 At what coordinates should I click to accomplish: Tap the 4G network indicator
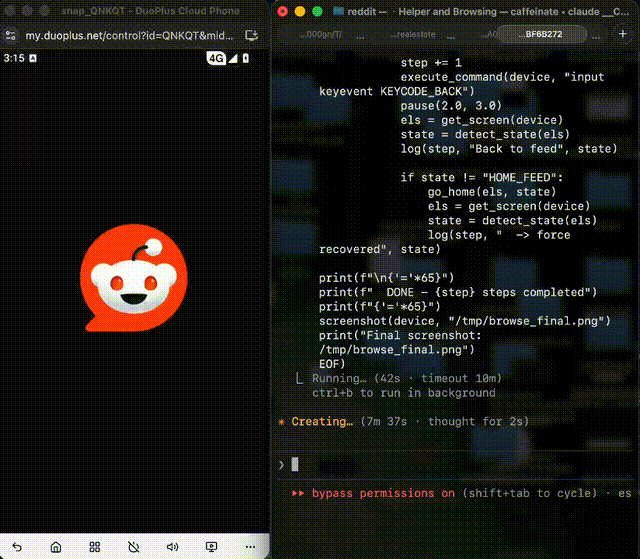216,58
